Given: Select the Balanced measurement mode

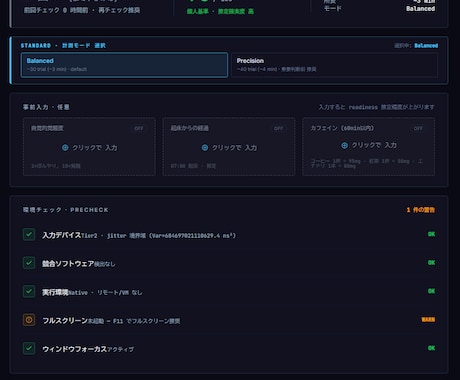Looking at the screenshot, I should 124,65.
